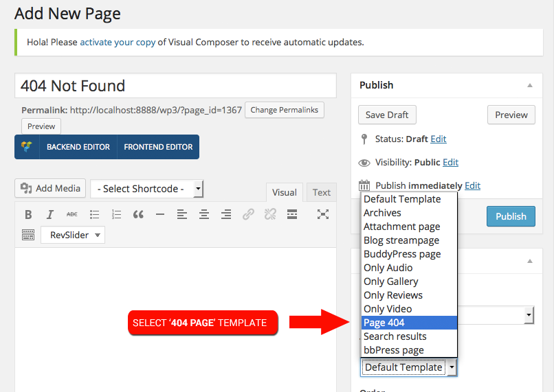Open the 'activate your copy' link

pos(118,42)
